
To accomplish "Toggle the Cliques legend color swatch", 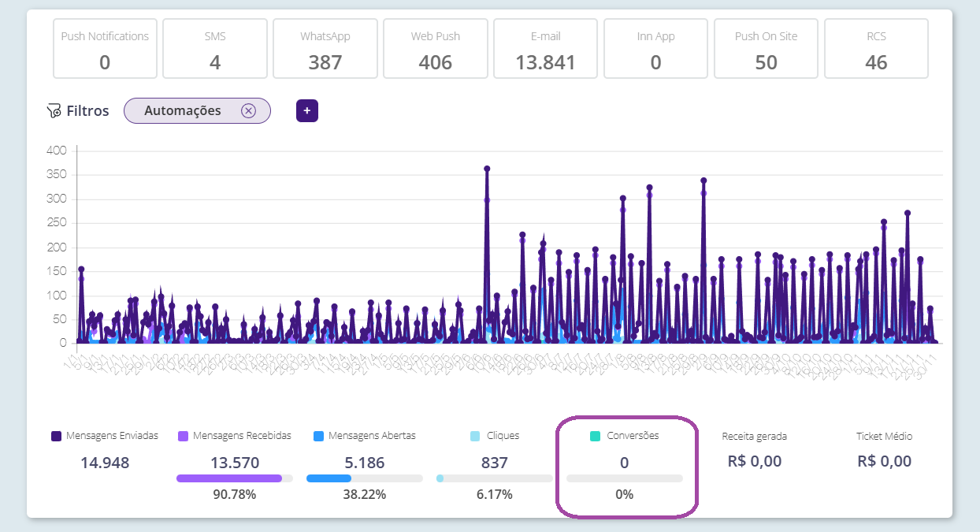I will click(x=475, y=436).
